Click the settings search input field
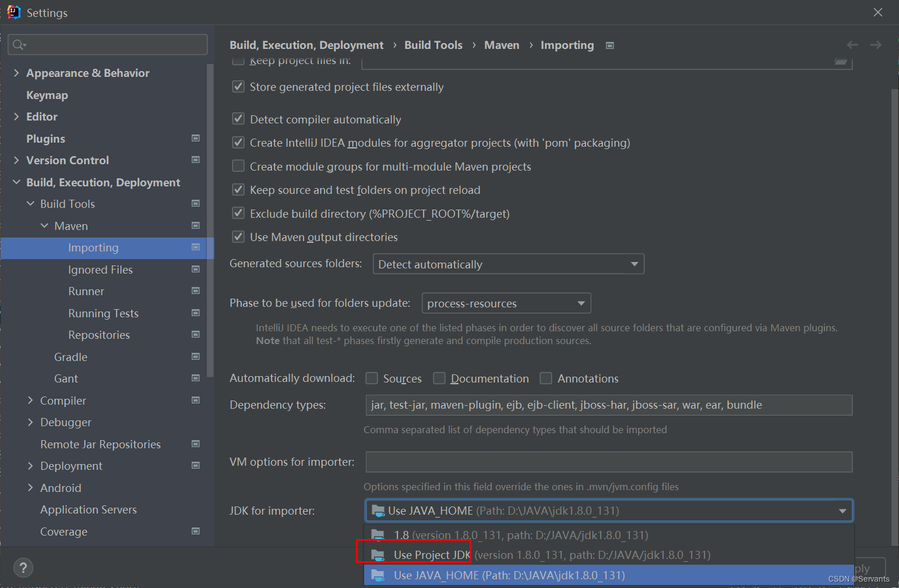 pyautogui.click(x=108, y=45)
